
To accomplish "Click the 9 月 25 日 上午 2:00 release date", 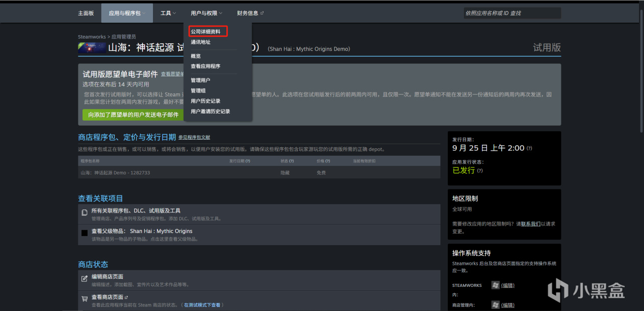I will point(488,148).
